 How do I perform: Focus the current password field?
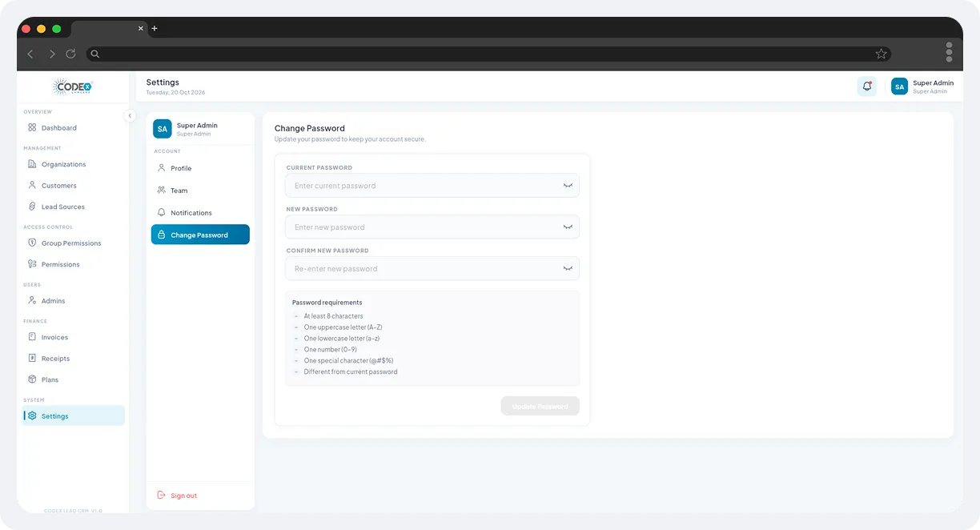pyautogui.click(x=432, y=185)
